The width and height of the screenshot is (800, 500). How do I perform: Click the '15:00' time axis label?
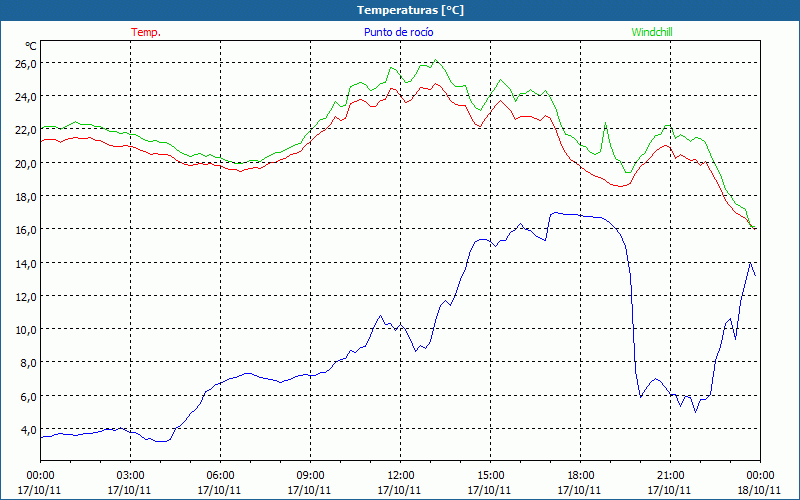tap(490, 476)
